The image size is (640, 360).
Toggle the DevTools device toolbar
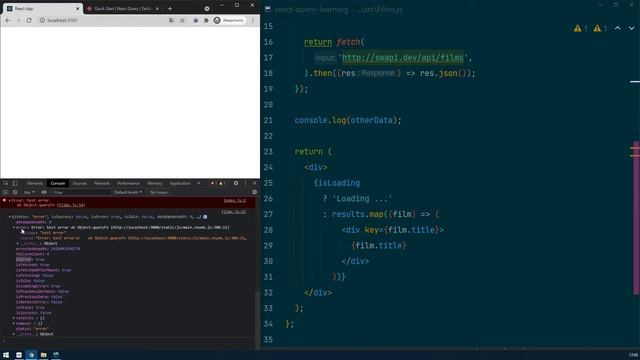pos(14,183)
